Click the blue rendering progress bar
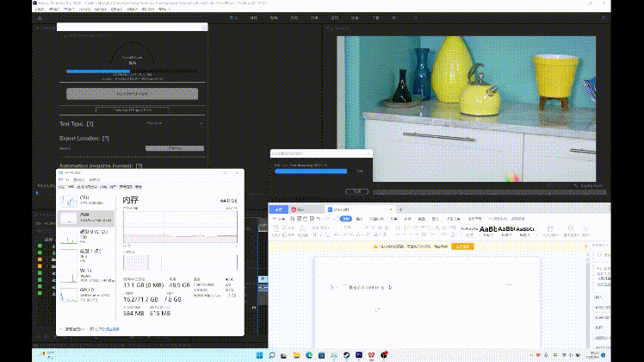This screenshot has height=362, width=644. click(313, 171)
